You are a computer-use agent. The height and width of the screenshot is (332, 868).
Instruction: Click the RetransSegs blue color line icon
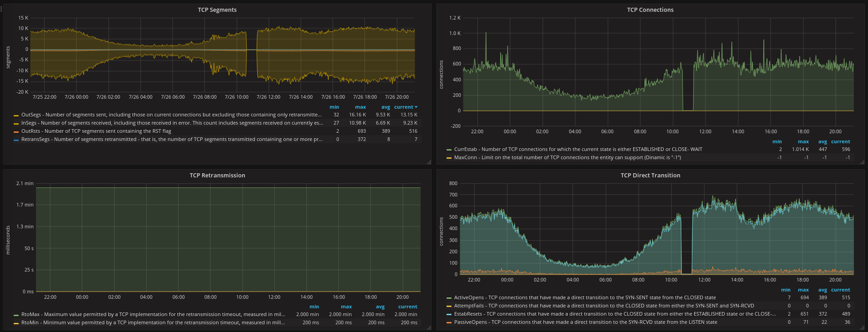tap(16, 140)
